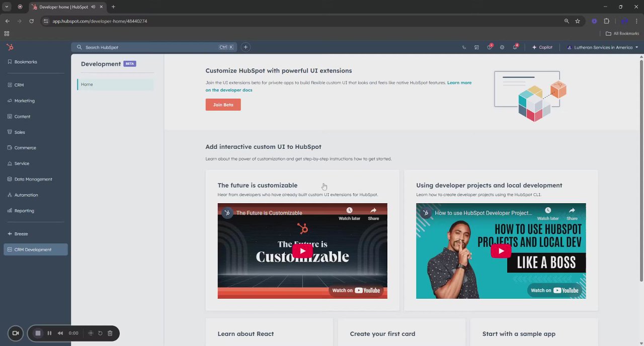Restart the recording with circular arrow
The height and width of the screenshot is (346, 644).
click(x=100, y=333)
